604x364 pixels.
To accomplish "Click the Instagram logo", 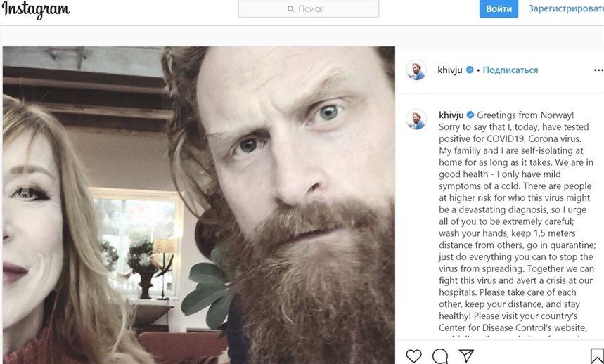I will pos(35,10).
